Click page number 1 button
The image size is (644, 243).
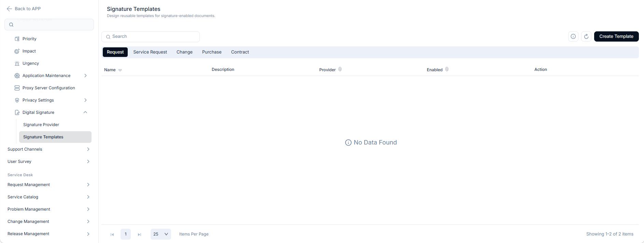pos(126,234)
